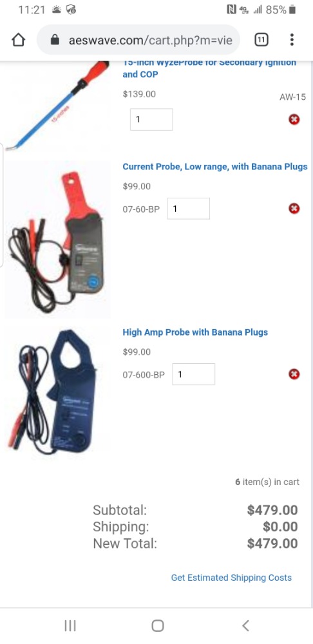Viewport: 313px width, 644px height.
Task: Tap the Android back navigation arrow
Action: pyautogui.click(x=245, y=625)
